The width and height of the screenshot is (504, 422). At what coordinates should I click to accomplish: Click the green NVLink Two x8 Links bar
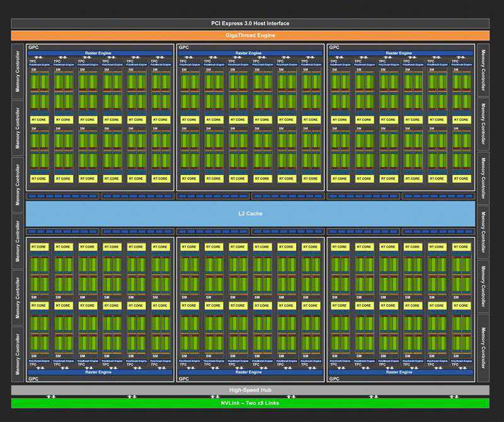click(x=250, y=403)
